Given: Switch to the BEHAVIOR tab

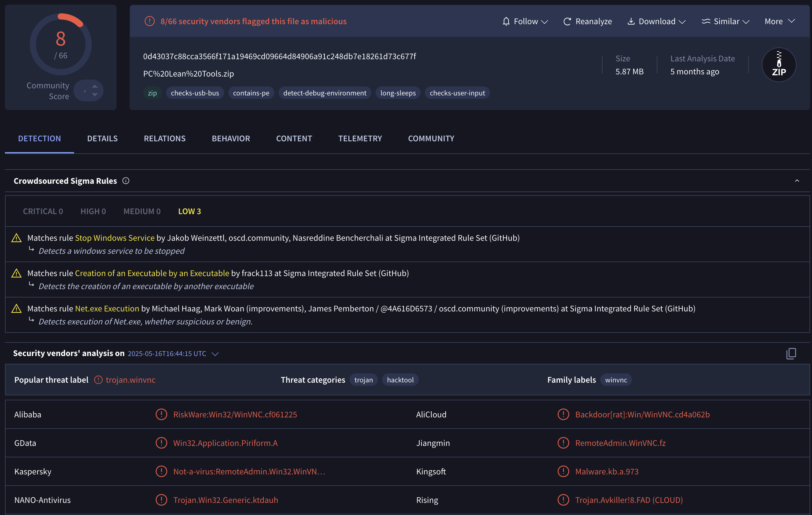Looking at the screenshot, I should point(231,139).
